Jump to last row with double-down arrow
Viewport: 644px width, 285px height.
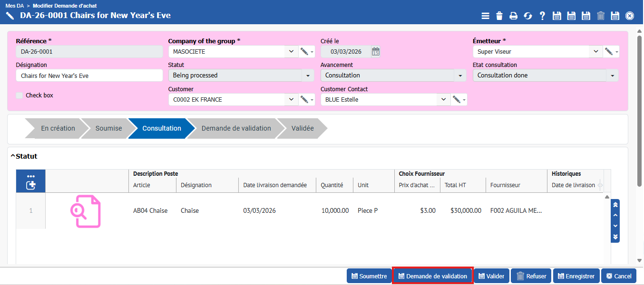point(615,237)
